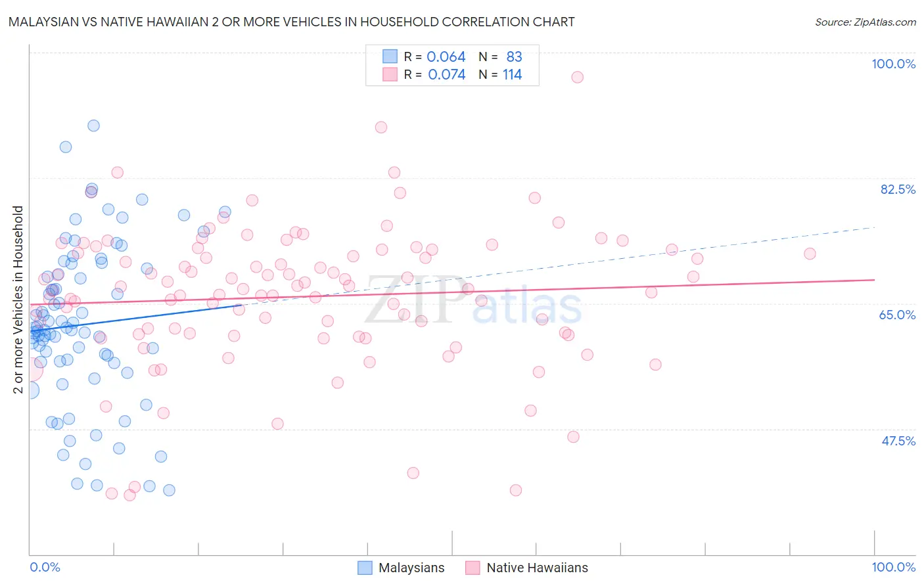Click the 100.0% x-axis label
Screen dimensions: 924x586
click(x=893, y=567)
